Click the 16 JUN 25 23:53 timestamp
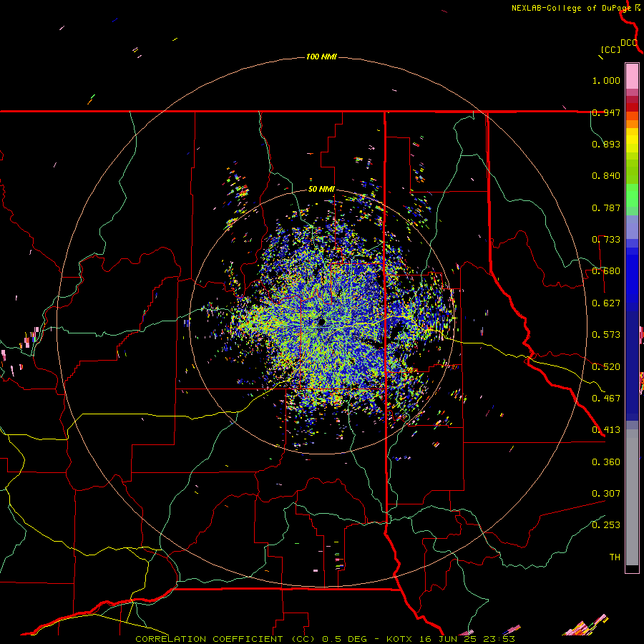This screenshot has height=644, width=644. coord(467,639)
